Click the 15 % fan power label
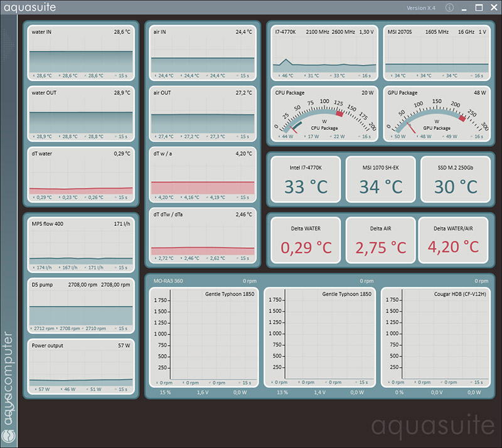 point(165,392)
